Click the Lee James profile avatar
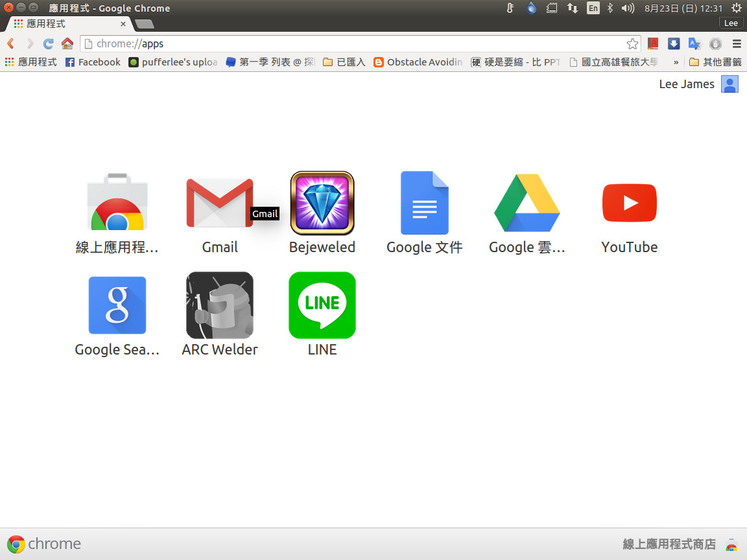 pos(729,84)
